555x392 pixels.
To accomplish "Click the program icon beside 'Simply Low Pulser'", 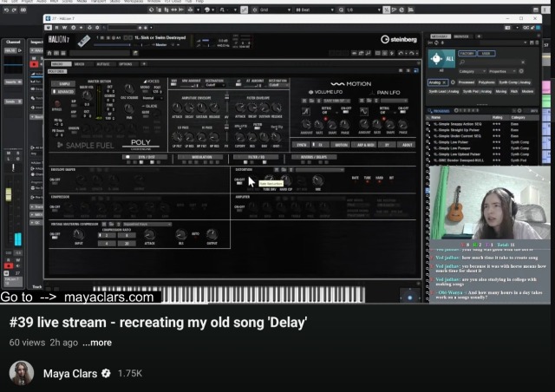I will tap(428, 142).
